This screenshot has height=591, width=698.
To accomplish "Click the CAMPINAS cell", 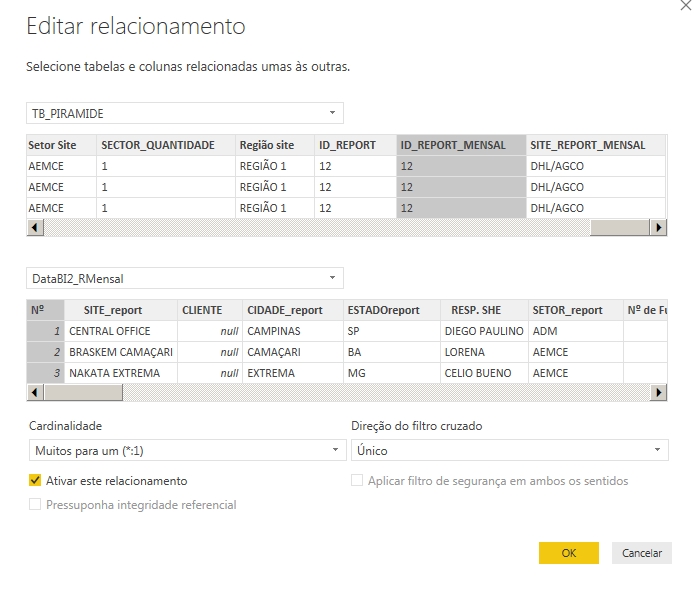I will 293,331.
